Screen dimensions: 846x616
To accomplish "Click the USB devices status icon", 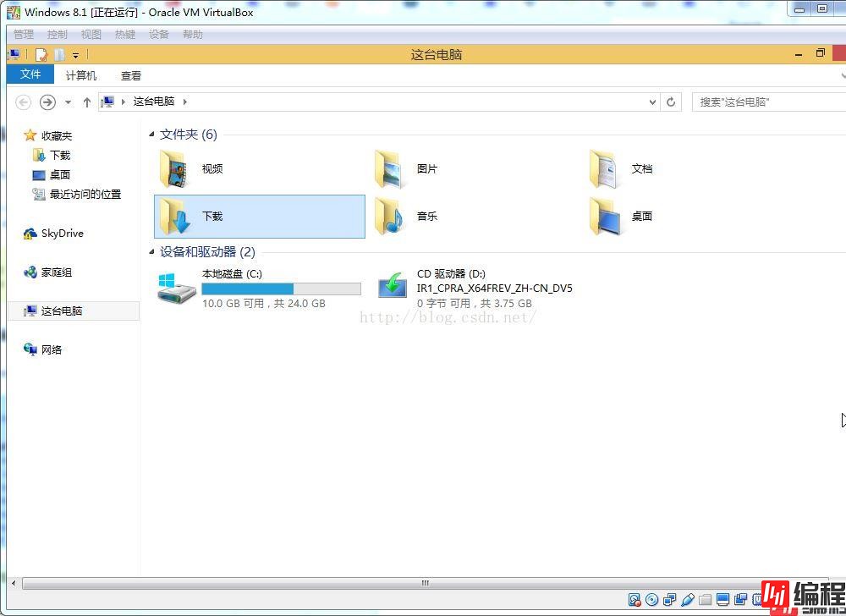I will (688, 600).
